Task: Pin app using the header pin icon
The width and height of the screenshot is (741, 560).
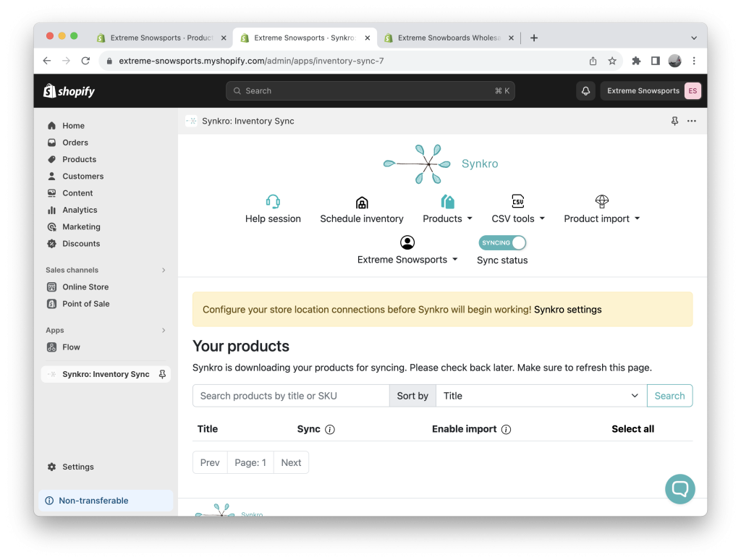Action: [674, 121]
